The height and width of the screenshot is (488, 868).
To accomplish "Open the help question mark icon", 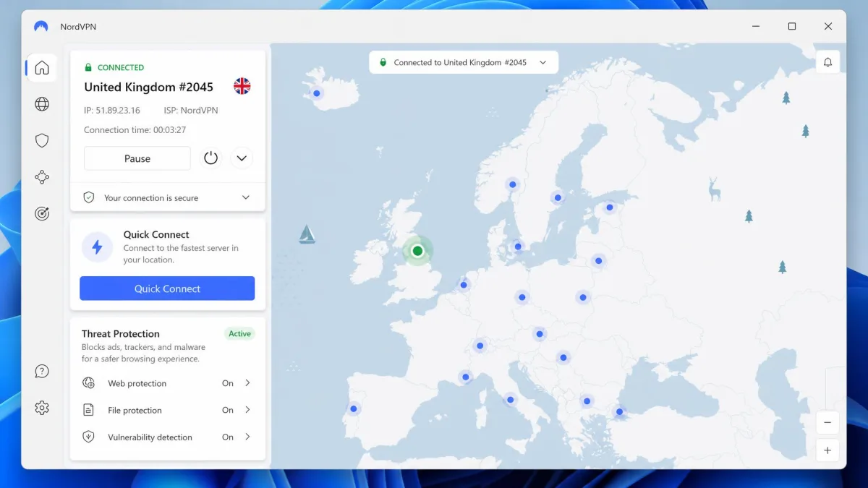I will pos(42,372).
